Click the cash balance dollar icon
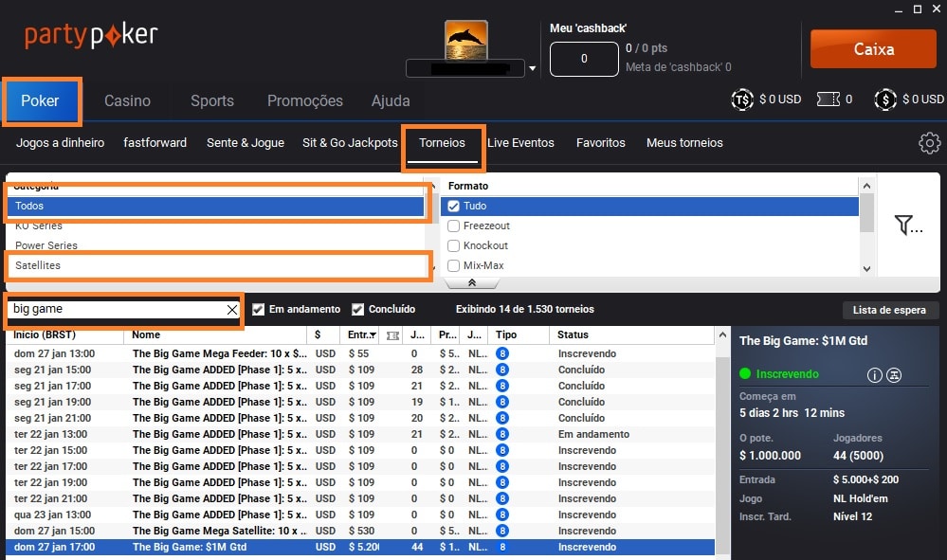 coord(884,99)
